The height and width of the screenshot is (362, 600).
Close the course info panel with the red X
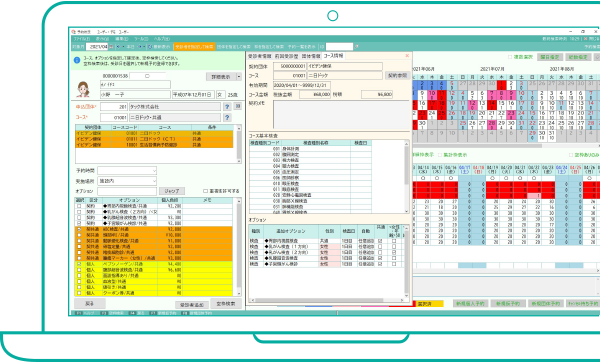pos(407,56)
